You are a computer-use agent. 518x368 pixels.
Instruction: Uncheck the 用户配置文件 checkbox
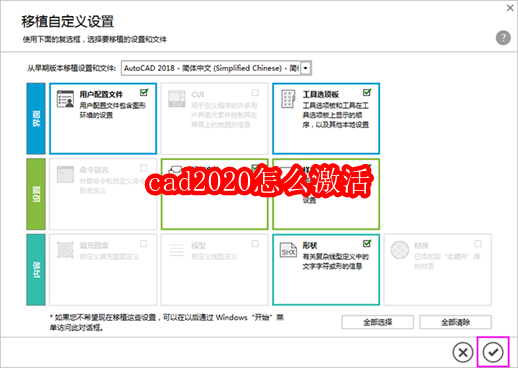click(x=144, y=92)
